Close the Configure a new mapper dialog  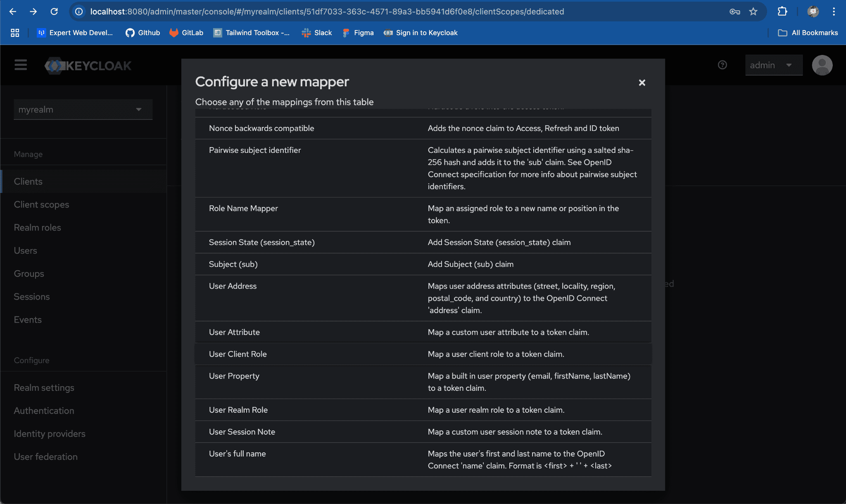click(x=642, y=83)
